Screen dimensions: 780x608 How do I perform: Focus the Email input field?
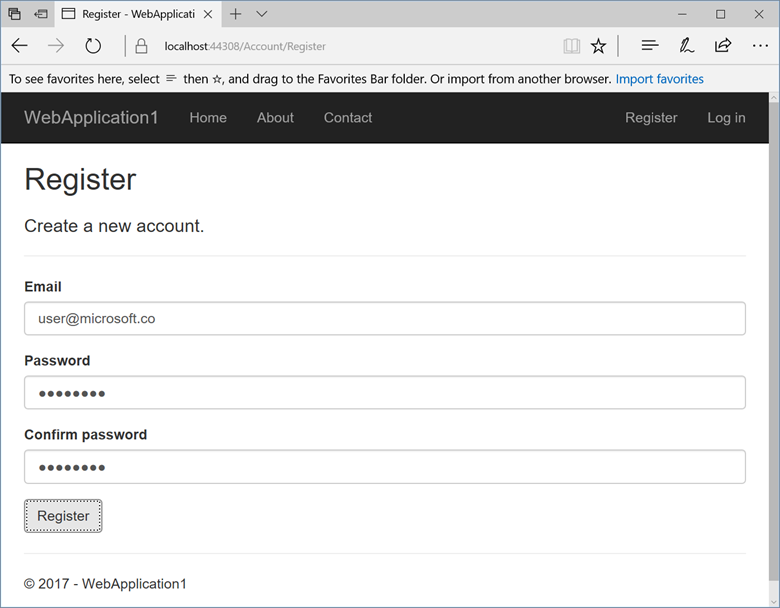point(385,319)
